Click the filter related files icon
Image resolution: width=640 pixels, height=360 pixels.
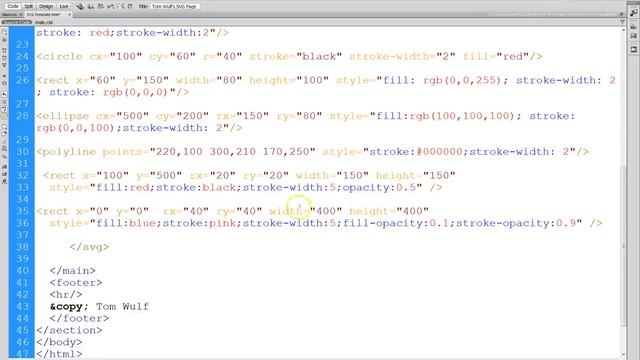[x=622, y=22]
